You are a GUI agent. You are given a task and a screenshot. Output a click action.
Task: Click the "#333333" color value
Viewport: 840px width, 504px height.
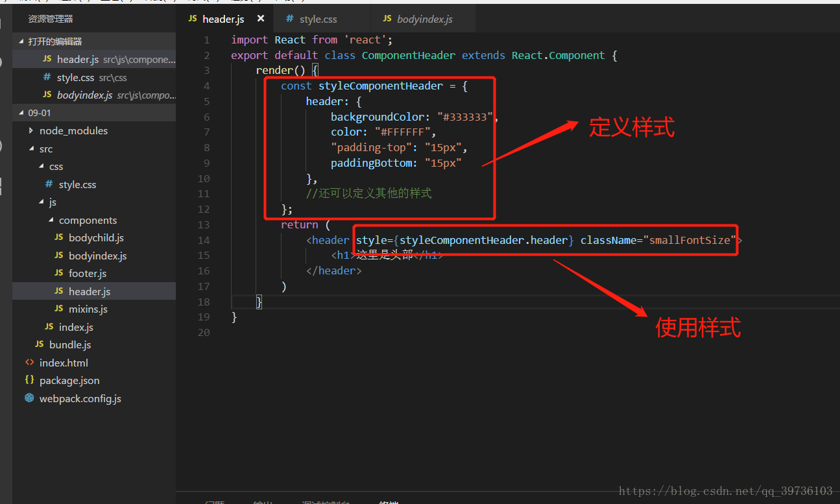pyautogui.click(x=466, y=117)
